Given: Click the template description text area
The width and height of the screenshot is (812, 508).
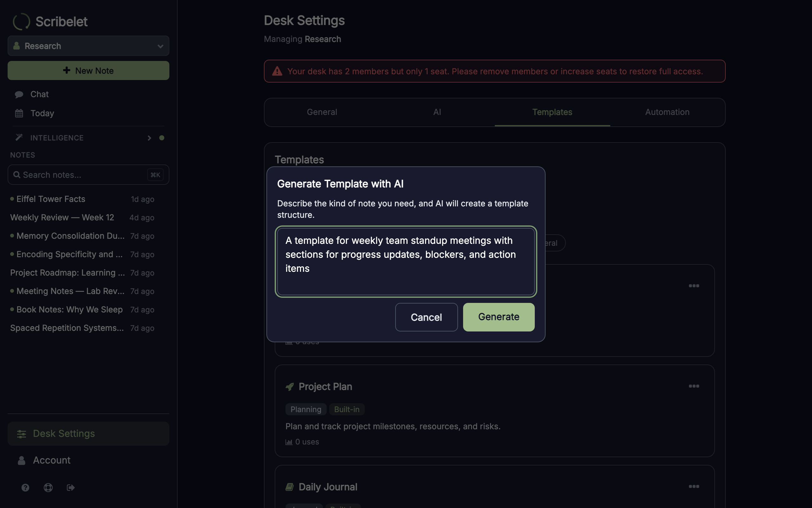Looking at the screenshot, I should tap(406, 262).
